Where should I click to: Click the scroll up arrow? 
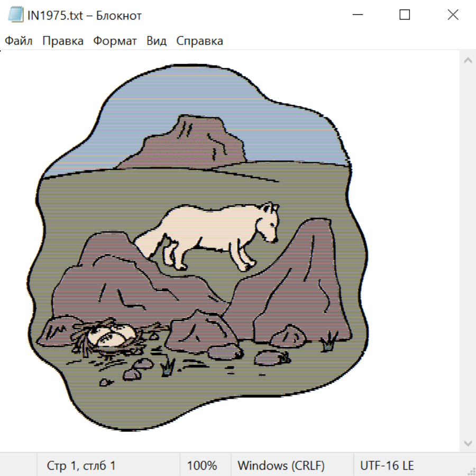468,61
